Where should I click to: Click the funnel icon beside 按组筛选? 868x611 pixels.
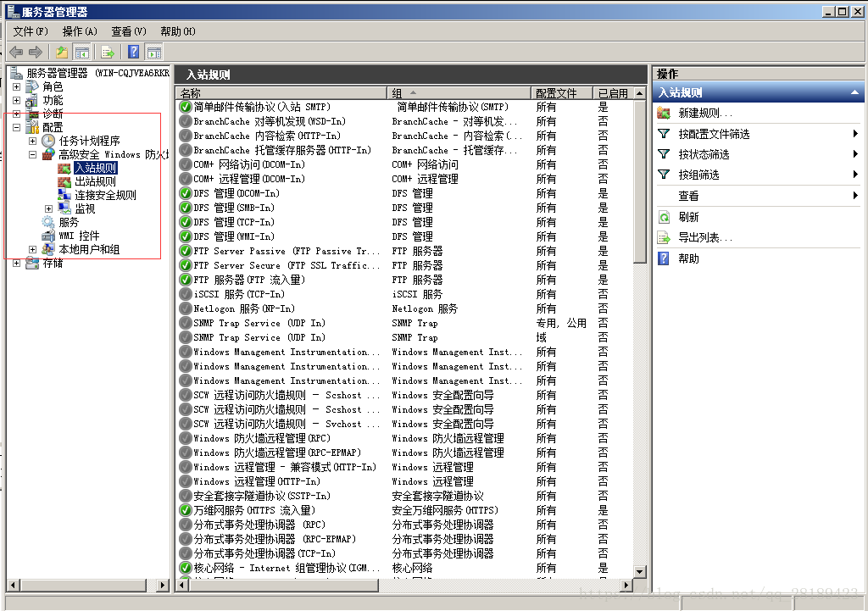664,175
